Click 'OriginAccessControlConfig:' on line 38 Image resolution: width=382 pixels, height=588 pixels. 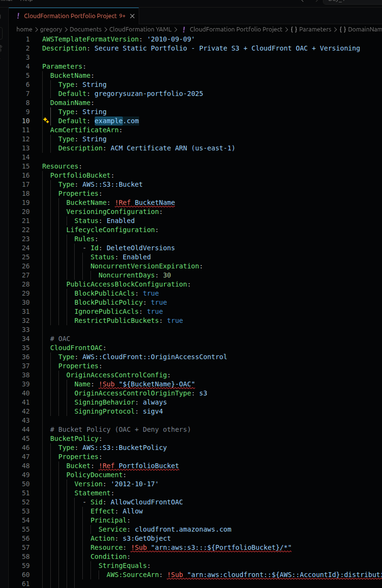point(118,375)
